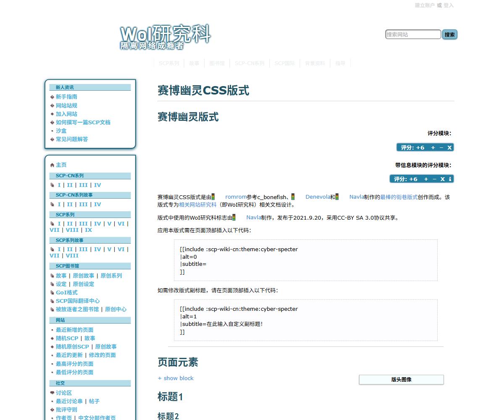The height and width of the screenshot is (420, 504).
Task: Upvote with plus in the info rating module
Action: pyautogui.click(x=426, y=179)
